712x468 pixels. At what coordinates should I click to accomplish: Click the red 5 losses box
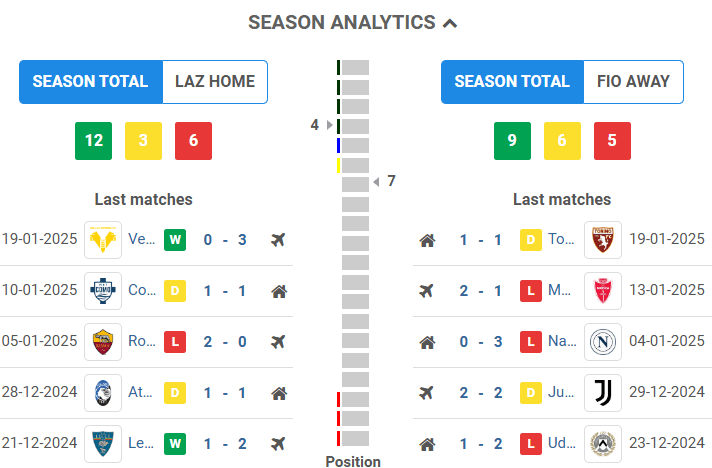tap(612, 141)
